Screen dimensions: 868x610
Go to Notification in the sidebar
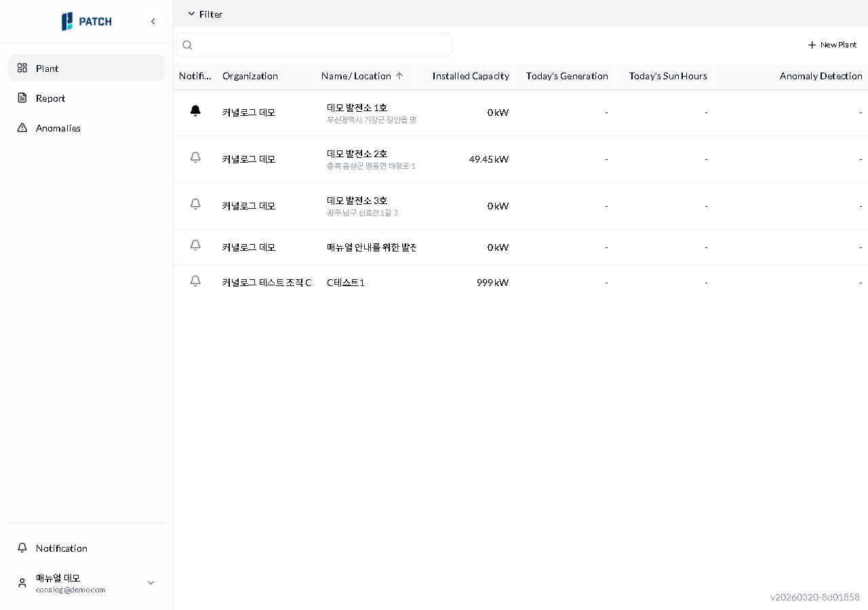61,548
